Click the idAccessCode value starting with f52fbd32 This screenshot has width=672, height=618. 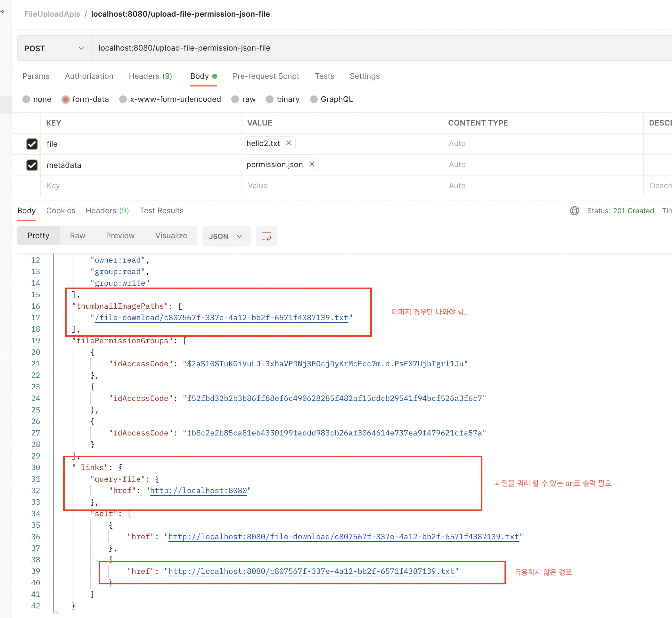click(334, 398)
